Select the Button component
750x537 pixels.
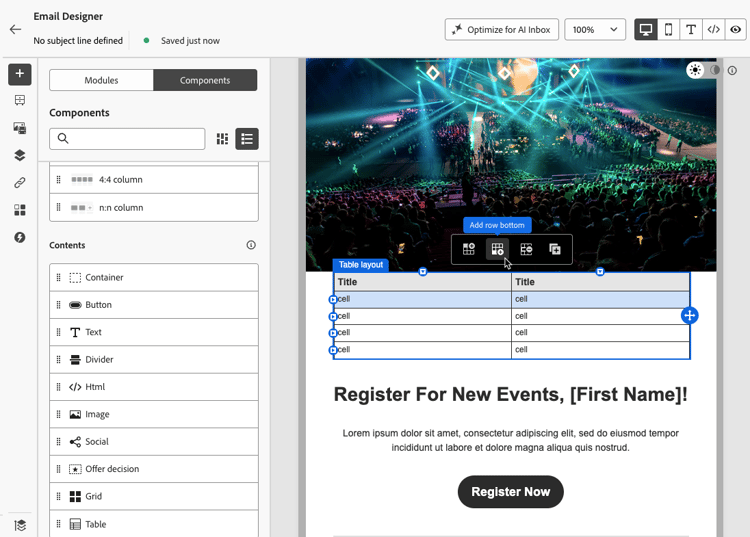[x=154, y=305]
